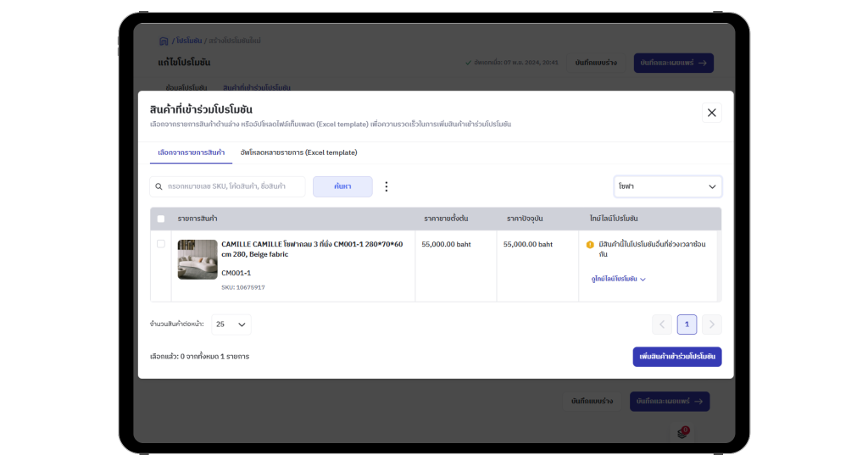Click the CAMILLE sofa product thumbnail
The height and width of the screenshot is (466, 868).
198,259
